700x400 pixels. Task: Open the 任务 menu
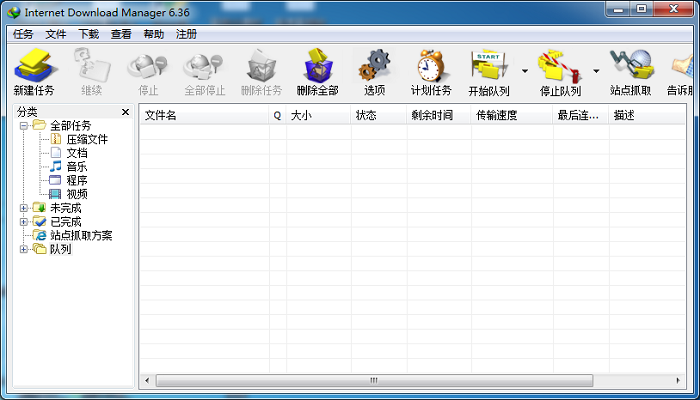coord(23,34)
